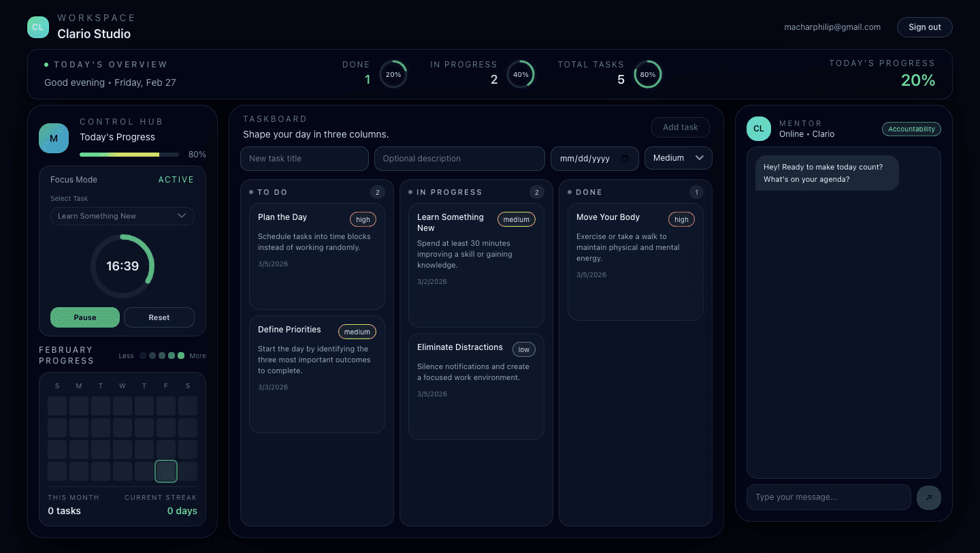Click the Mentor CL avatar icon
The image size is (980, 553).
(759, 129)
